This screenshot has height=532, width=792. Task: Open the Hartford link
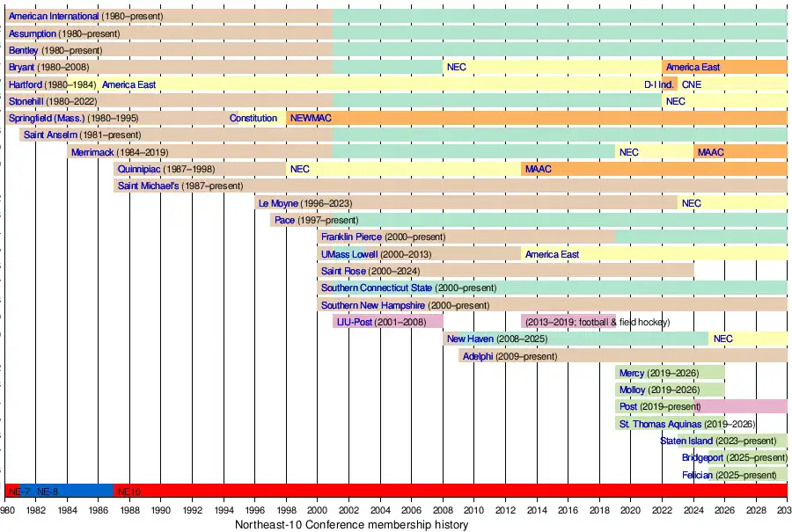(25, 84)
